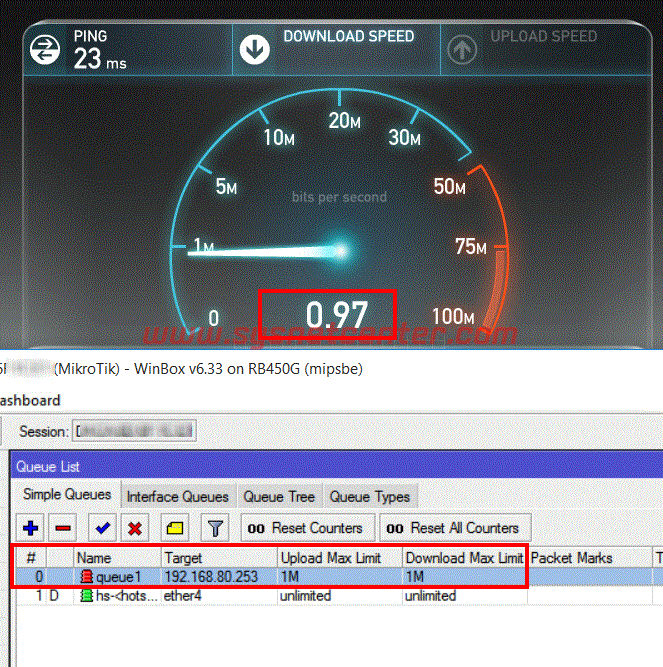Click the Target column header

(218, 558)
